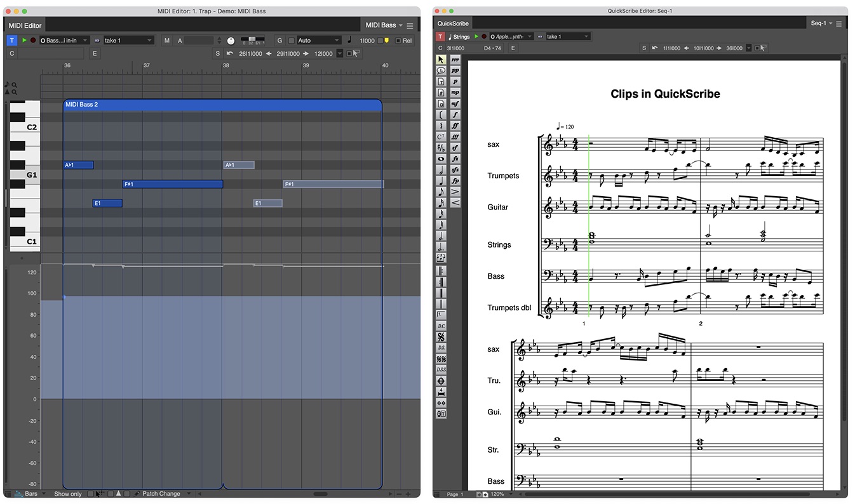This screenshot has height=504, width=855.
Task: Toggle the Rel checkbox in MIDI Editor
Action: pos(398,41)
